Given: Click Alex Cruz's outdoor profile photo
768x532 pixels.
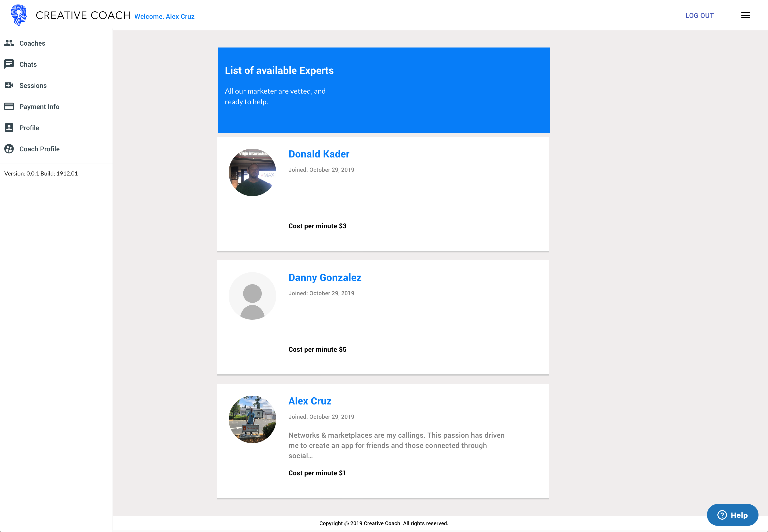Looking at the screenshot, I should 252,419.
